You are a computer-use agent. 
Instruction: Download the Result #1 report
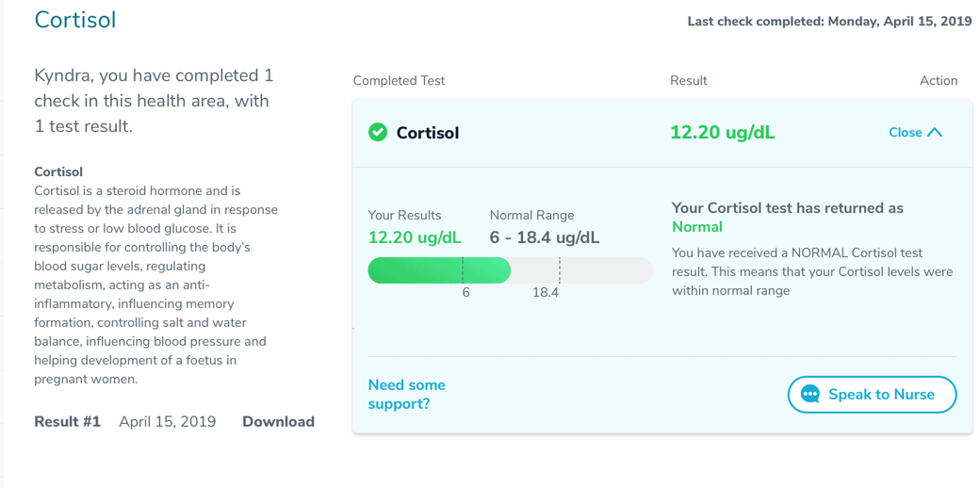(278, 422)
